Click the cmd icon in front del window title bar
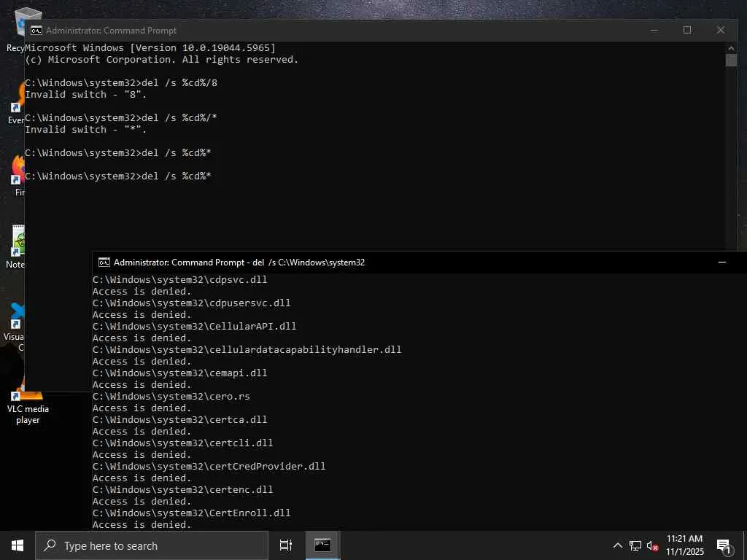Image resolution: width=747 pixels, height=560 pixels. [x=104, y=262]
